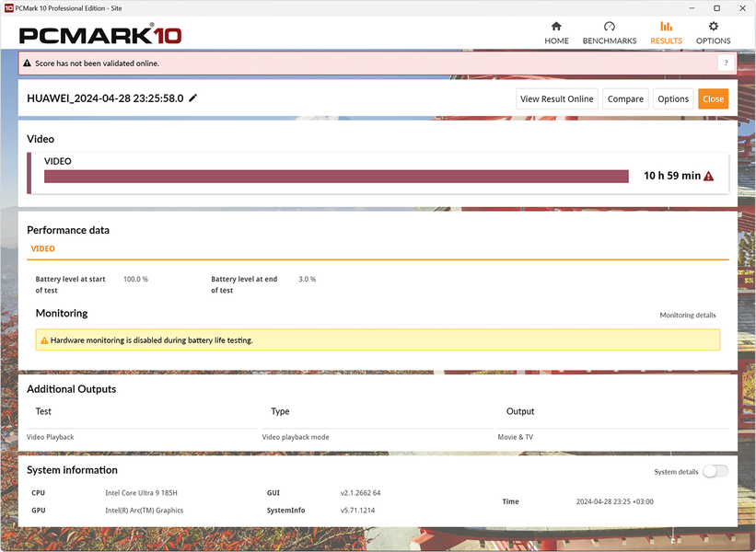The image size is (756, 552).
Task: Click warning icon in validation banner
Action: point(27,63)
